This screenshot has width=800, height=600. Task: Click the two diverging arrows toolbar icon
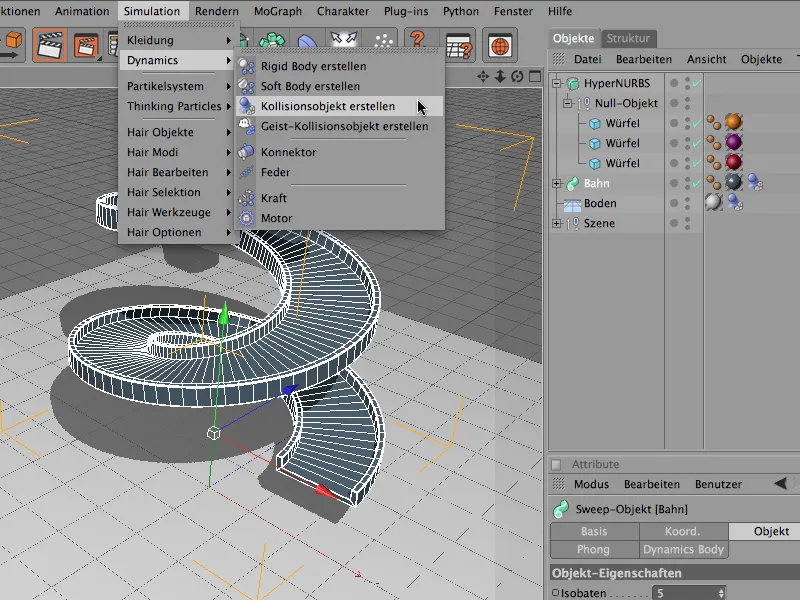(343, 39)
